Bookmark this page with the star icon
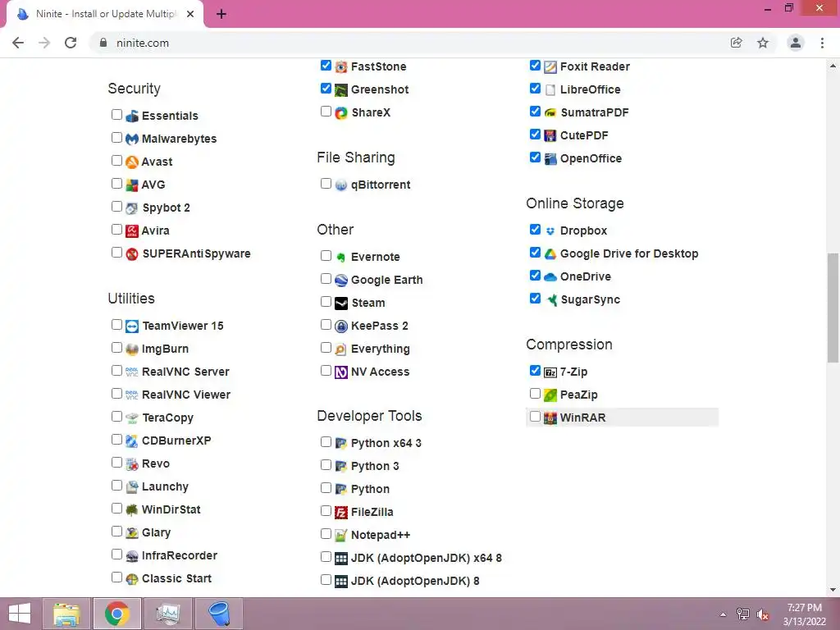 (763, 43)
